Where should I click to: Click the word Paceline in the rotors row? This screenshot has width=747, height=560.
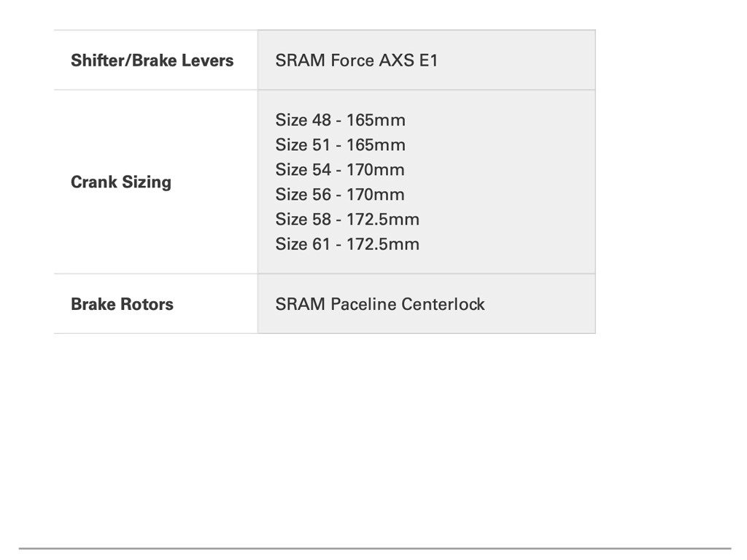click(363, 304)
